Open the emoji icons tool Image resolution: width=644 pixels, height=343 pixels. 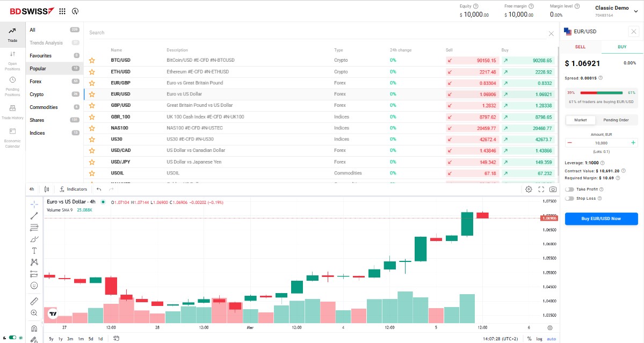[34, 286]
